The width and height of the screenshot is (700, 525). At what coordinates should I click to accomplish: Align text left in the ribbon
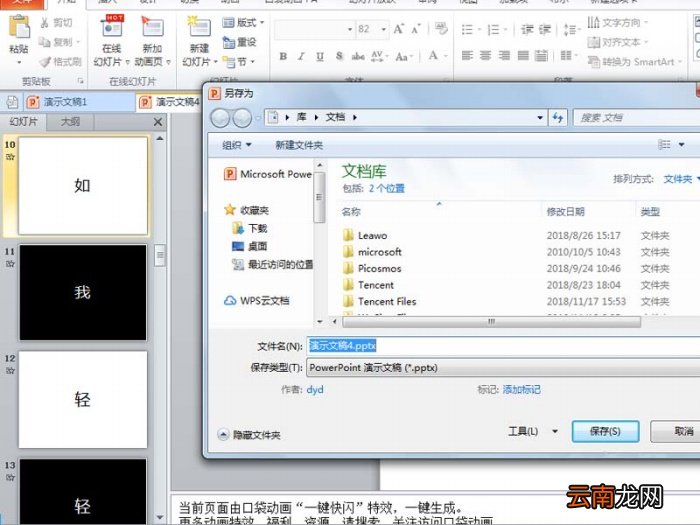pyautogui.click(x=467, y=56)
